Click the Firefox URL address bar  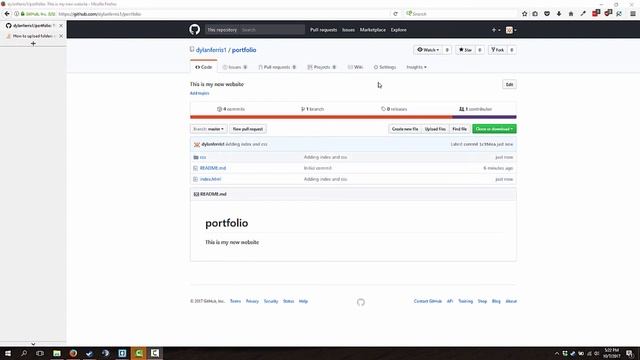(224, 14)
